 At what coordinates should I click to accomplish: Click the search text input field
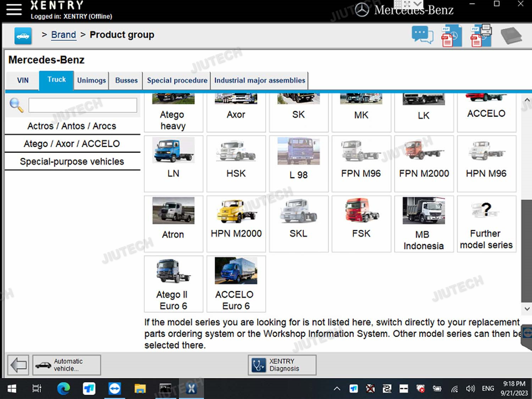83,105
